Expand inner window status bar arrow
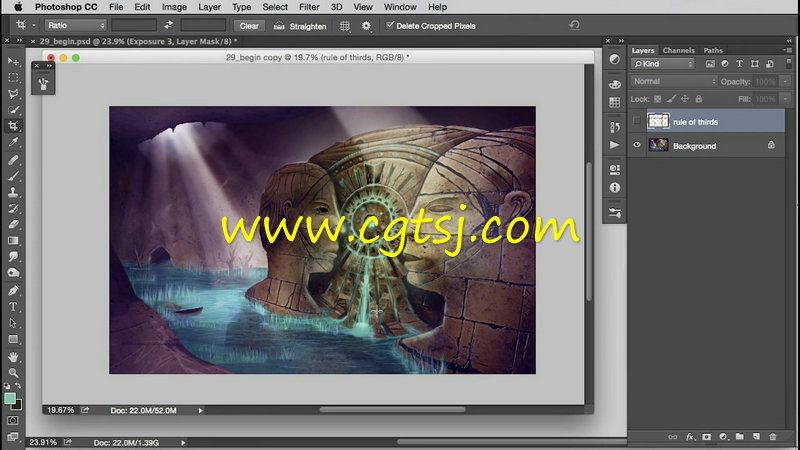Screen dimensions: 800x450 (x=201, y=410)
